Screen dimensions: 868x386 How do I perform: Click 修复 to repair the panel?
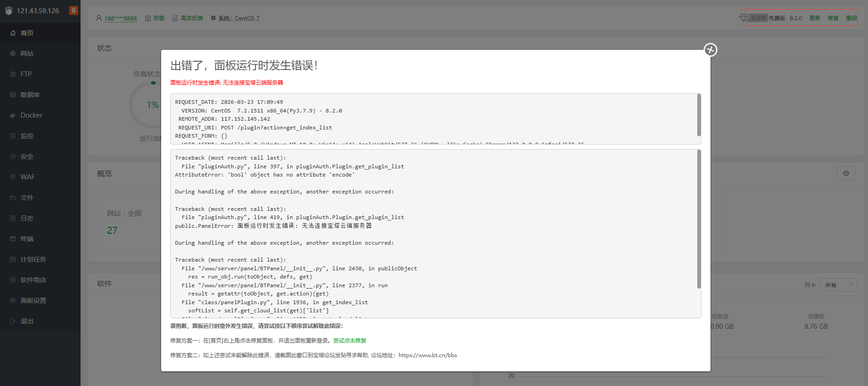coord(833,18)
